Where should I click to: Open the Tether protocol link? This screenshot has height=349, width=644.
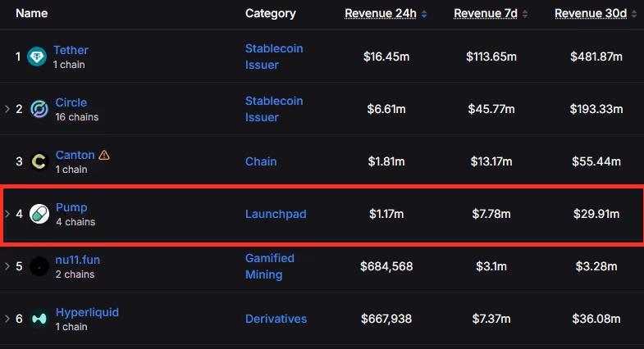[x=71, y=50]
